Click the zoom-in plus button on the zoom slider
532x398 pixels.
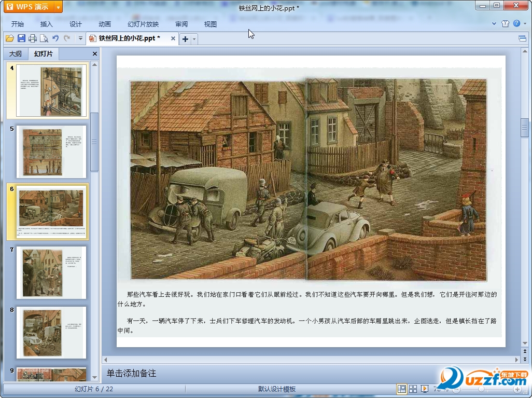pyautogui.click(x=517, y=389)
